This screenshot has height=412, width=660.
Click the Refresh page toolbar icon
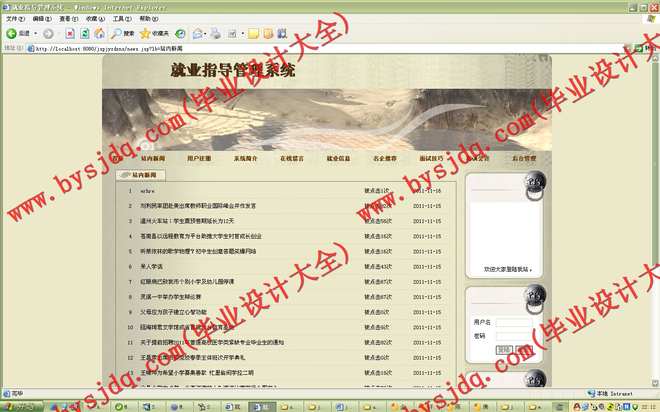[86, 33]
